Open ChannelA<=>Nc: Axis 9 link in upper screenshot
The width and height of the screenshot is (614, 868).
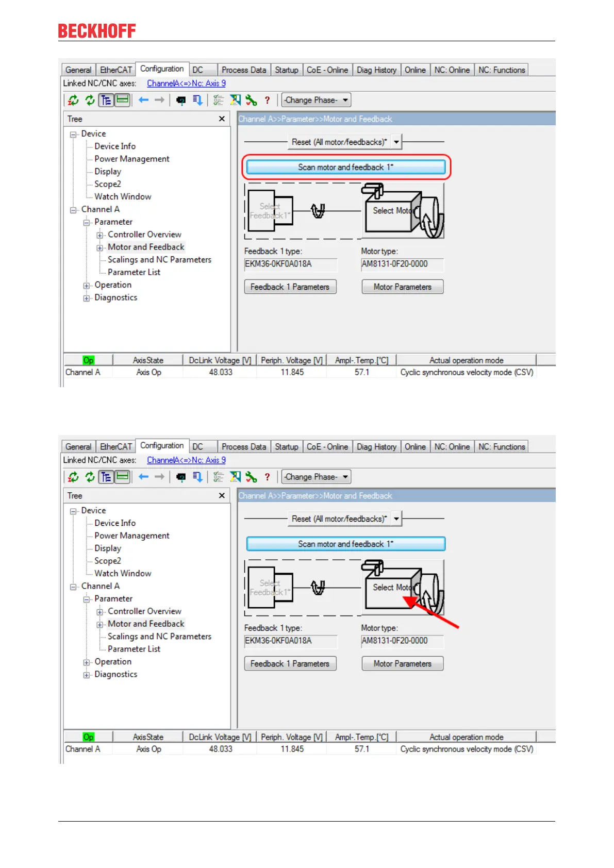click(x=186, y=83)
